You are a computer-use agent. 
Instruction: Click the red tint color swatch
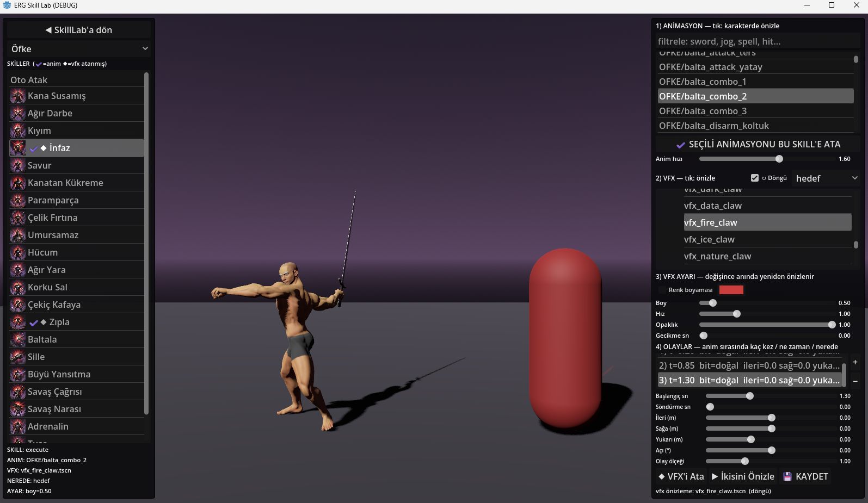tap(731, 290)
